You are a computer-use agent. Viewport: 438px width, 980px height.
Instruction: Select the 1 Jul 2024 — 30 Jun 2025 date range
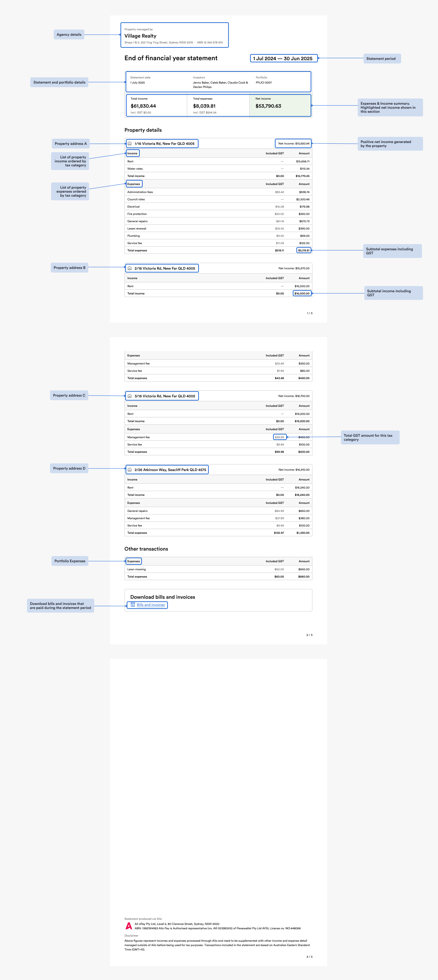(x=284, y=58)
